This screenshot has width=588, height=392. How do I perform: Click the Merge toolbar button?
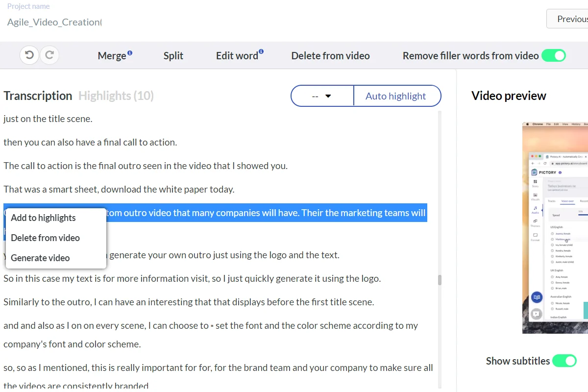click(x=112, y=56)
